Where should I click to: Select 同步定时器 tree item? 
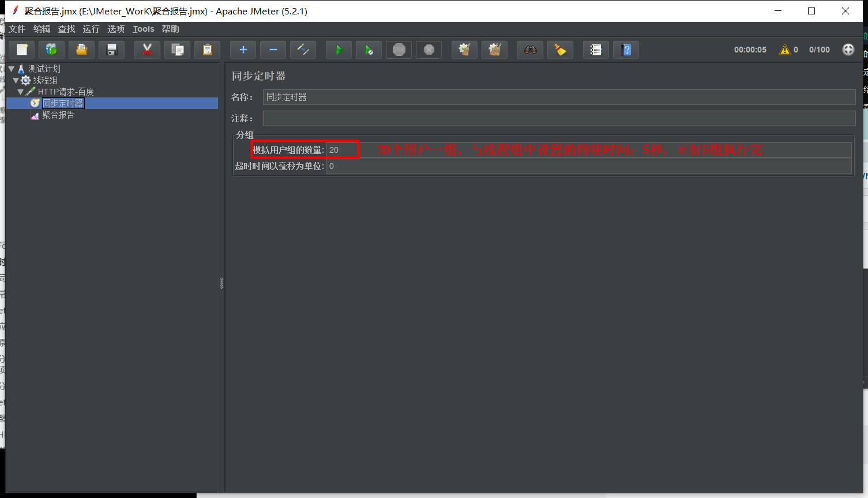63,103
